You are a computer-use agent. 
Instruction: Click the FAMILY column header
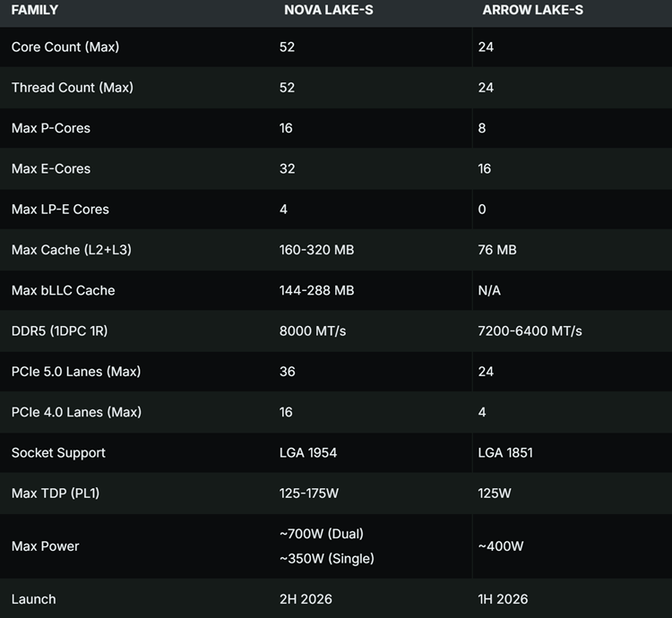pyautogui.click(x=34, y=11)
